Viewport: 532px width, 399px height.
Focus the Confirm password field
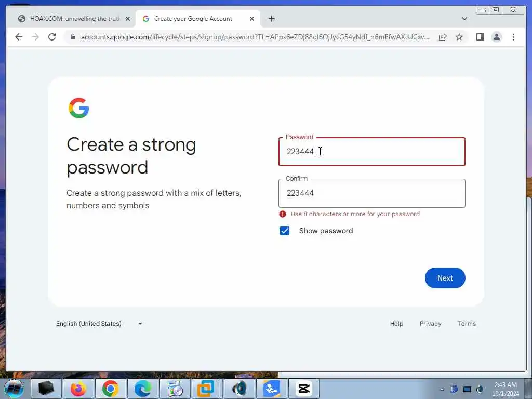click(x=371, y=193)
